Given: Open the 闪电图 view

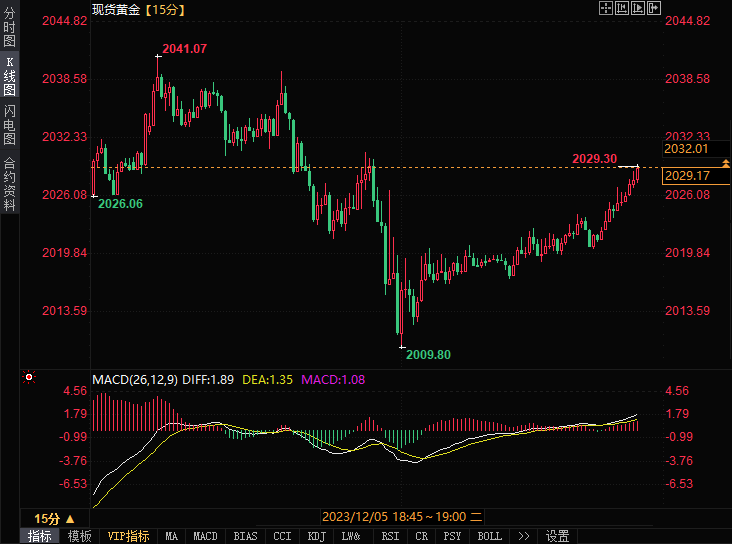Looking at the screenshot, I should point(9,125).
